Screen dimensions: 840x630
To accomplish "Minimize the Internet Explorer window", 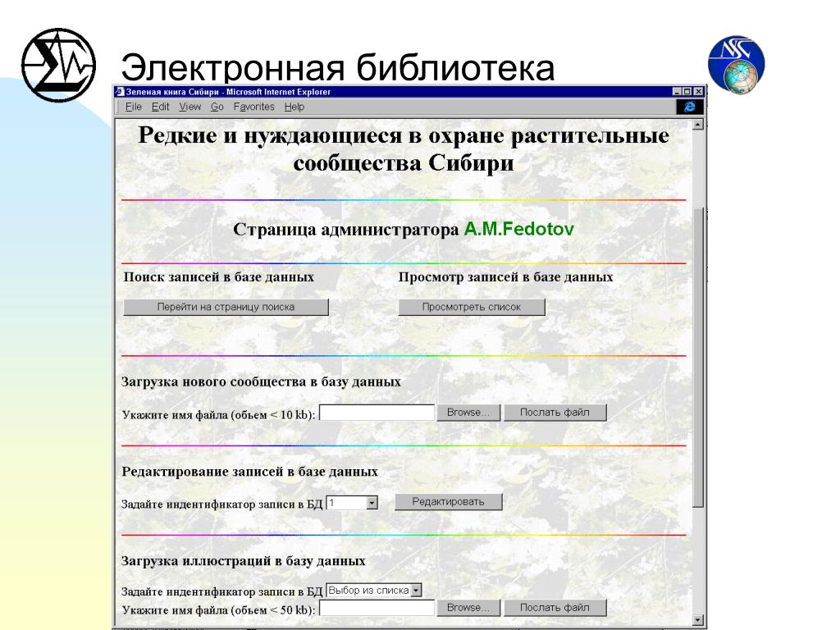I will (677, 92).
